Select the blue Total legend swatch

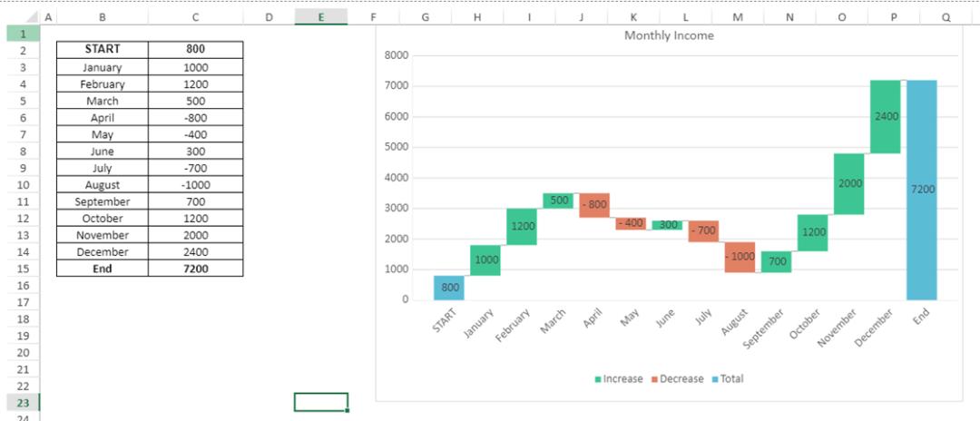coord(715,379)
